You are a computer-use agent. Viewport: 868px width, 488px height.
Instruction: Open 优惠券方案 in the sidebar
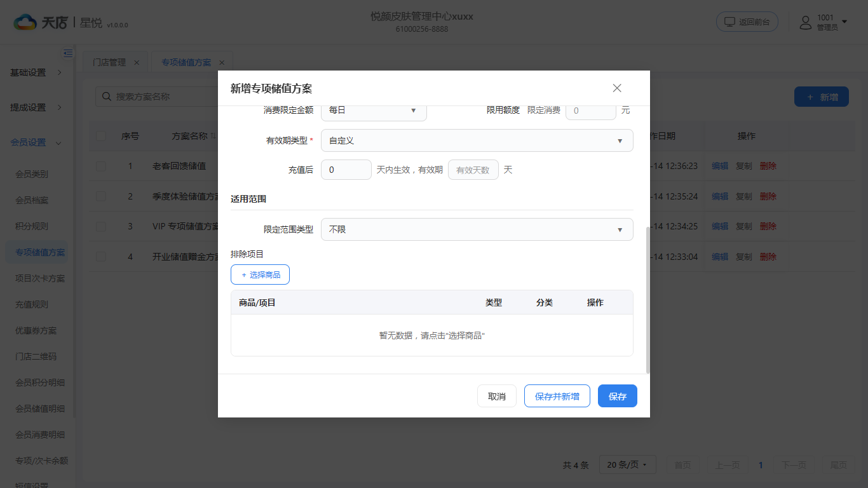pos(36,330)
